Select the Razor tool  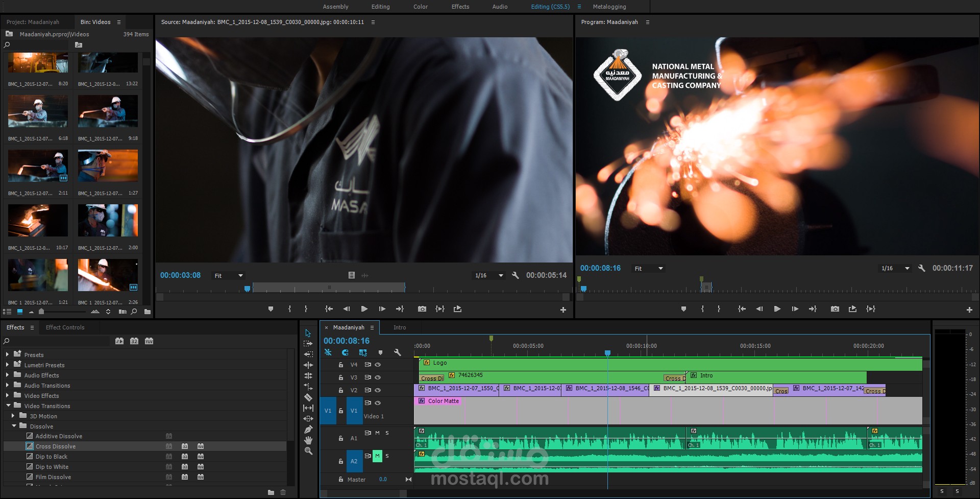click(x=308, y=397)
